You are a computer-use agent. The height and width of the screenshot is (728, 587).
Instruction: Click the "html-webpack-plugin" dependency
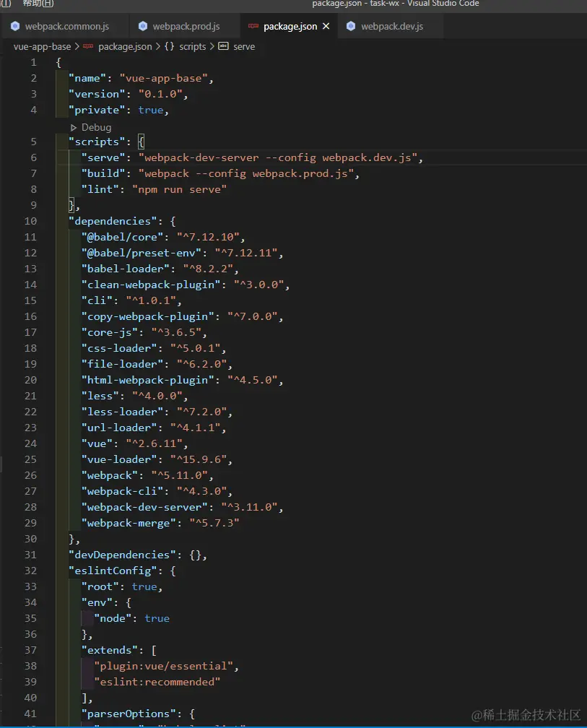[x=147, y=380]
